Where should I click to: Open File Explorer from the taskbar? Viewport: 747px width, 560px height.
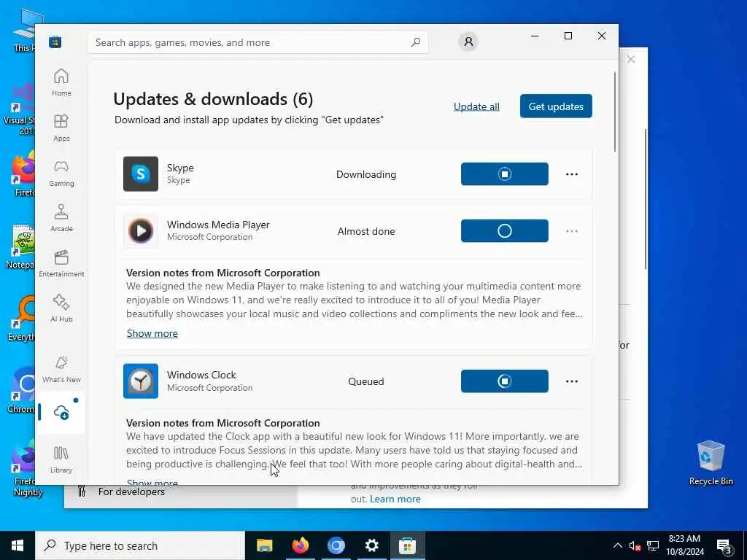(264, 545)
